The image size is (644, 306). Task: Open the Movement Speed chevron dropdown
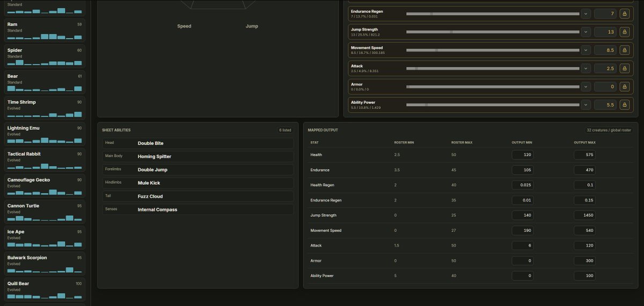(586, 50)
